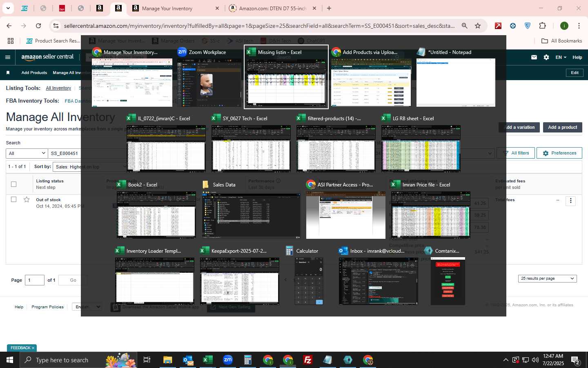Open Seller Central mail messages icon
Viewport: 588px width, 368px height.
click(534, 57)
